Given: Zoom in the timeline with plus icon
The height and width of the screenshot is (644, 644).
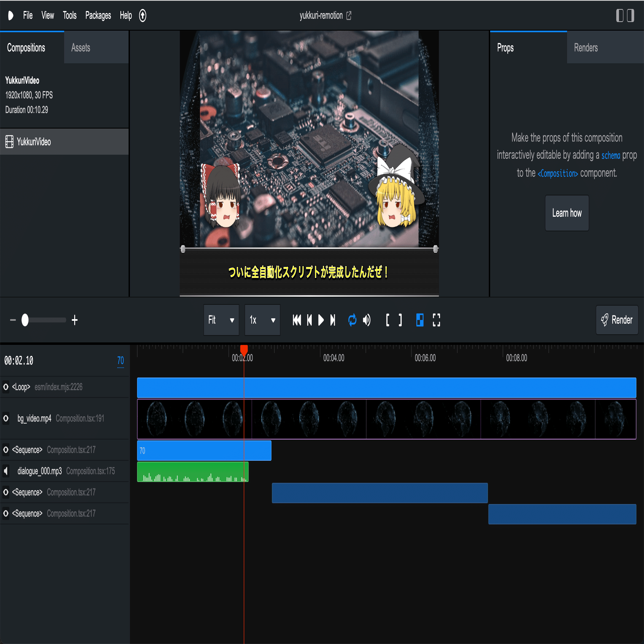Looking at the screenshot, I should coord(75,320).
